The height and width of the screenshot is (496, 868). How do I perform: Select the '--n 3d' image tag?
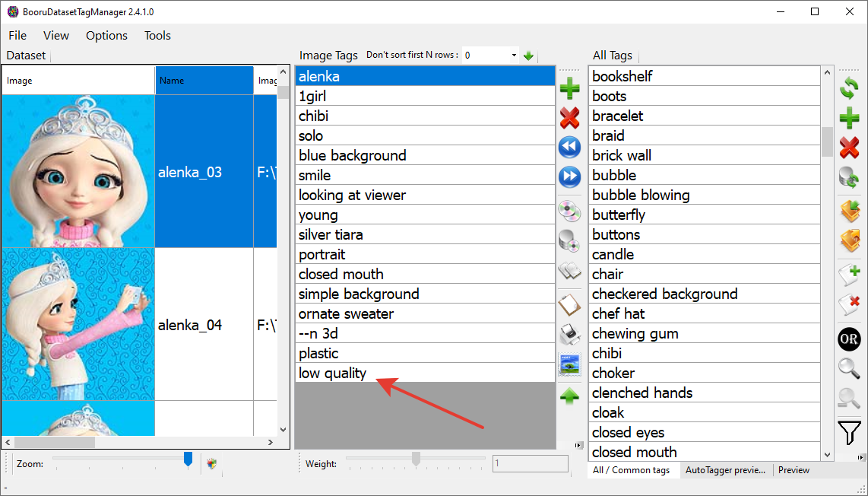(x=425, y=334)
